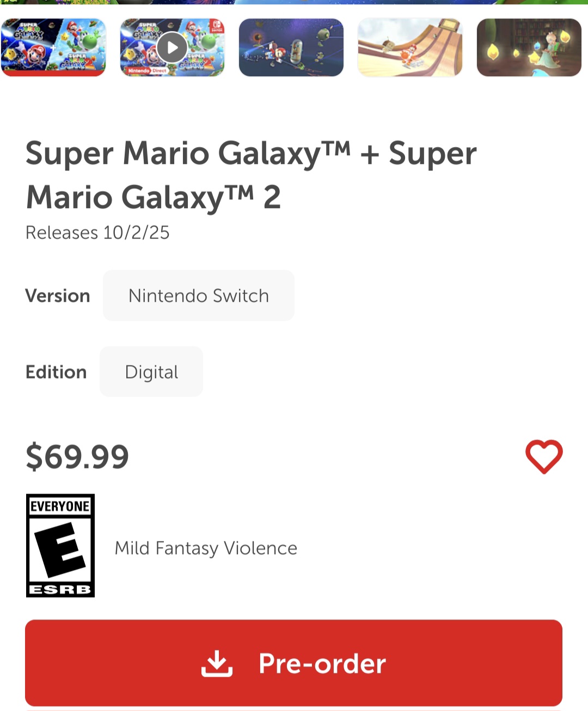Tap the Releases 10/2/25 date text
The width and height of the screenshot is (588, 711).
tap(97, 233)
